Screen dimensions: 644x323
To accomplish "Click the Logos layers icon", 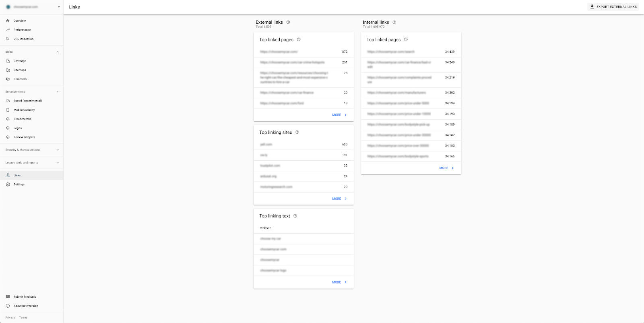I will tap(8, 128).
